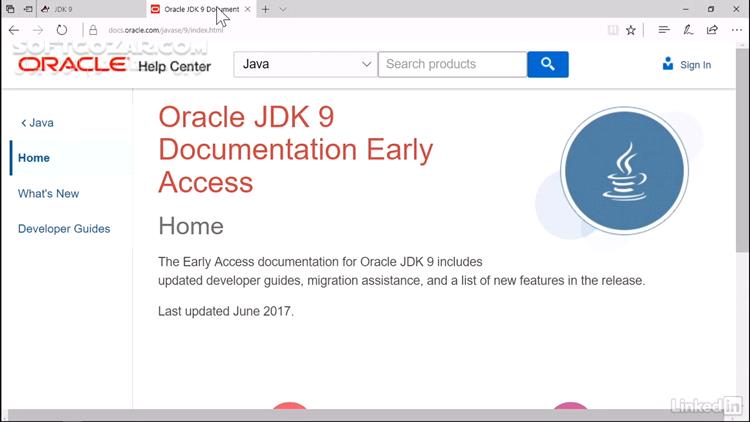750x422 pixels.
Task: Click the Sign In user icon
Action: click(x=668, y=64)
